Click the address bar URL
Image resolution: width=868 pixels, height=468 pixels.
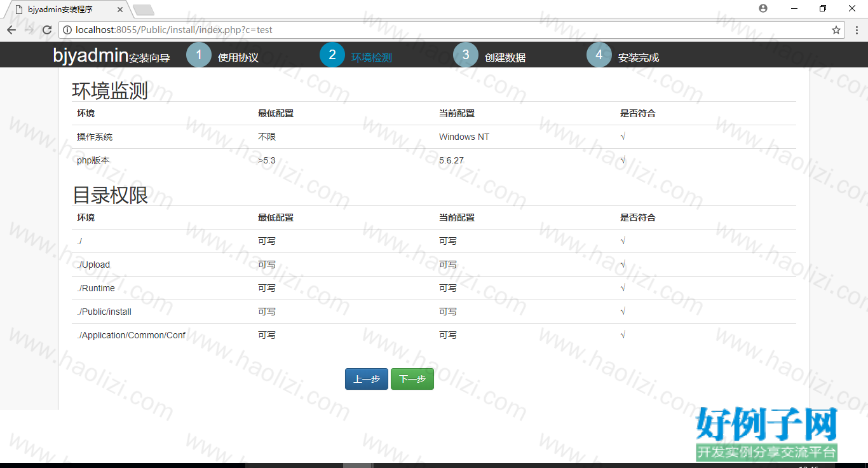173,30
